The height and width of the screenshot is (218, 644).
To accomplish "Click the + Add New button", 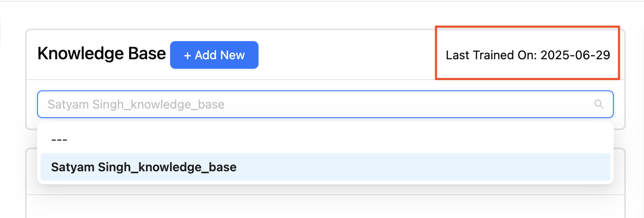I will coord(214,55).
